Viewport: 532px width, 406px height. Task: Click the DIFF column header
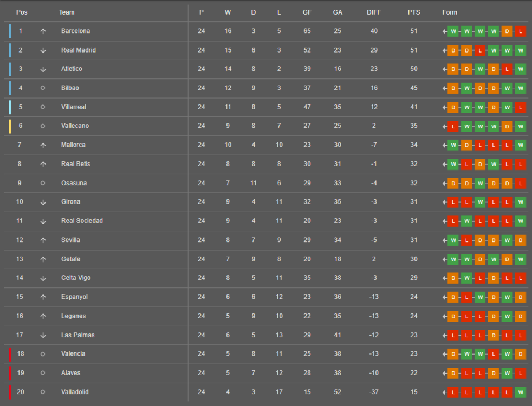374,12
